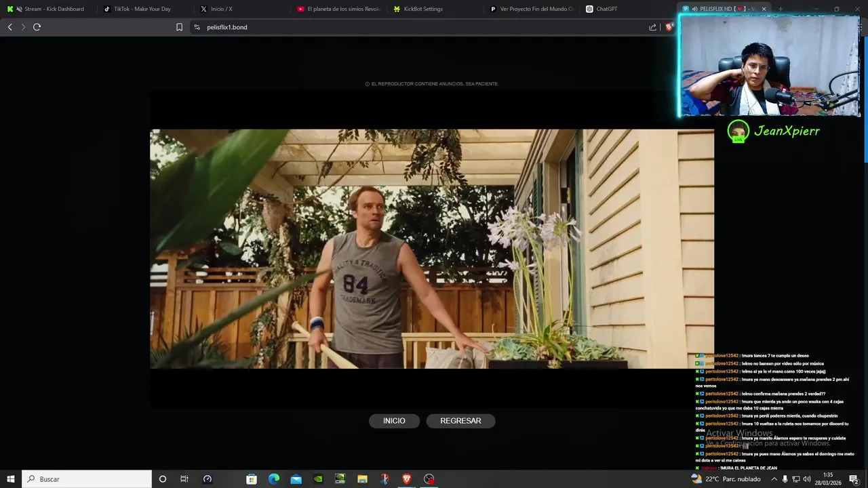Reload the pelisflix page

coord(37,27)
